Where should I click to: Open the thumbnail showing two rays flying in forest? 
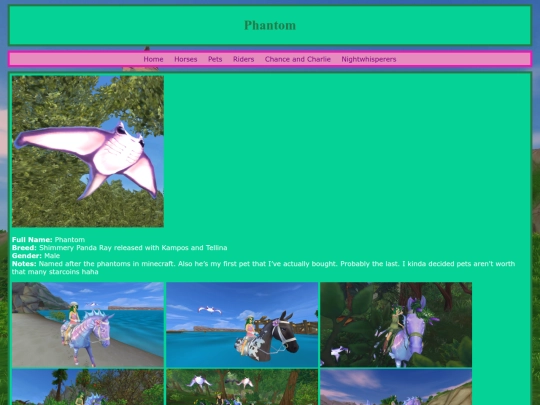(x=242, y=387)
